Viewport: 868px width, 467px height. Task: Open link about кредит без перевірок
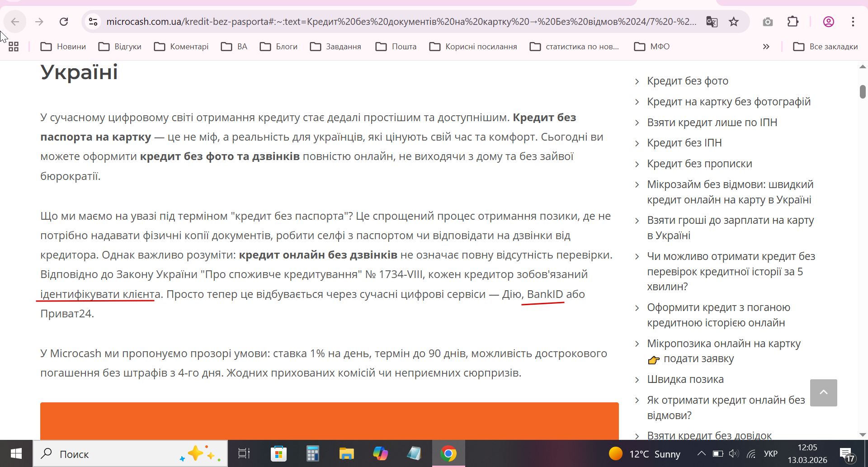tap(731, 271)
